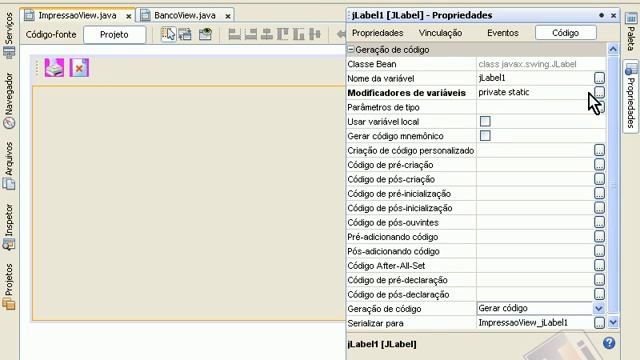Click the printer button in the form toolbar
Image resolution: width=640 pixels, height=360 pixels.
coord(54,68)
